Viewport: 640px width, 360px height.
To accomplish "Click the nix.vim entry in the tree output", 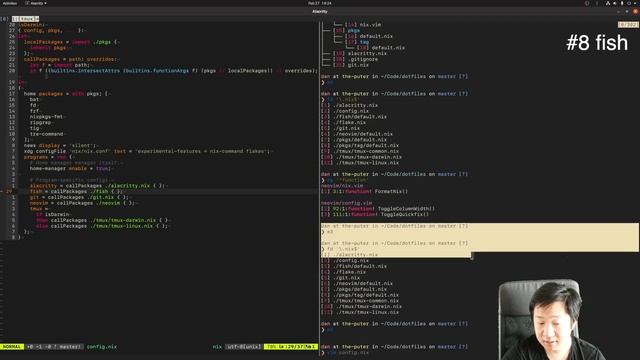I will click(370, 24).
